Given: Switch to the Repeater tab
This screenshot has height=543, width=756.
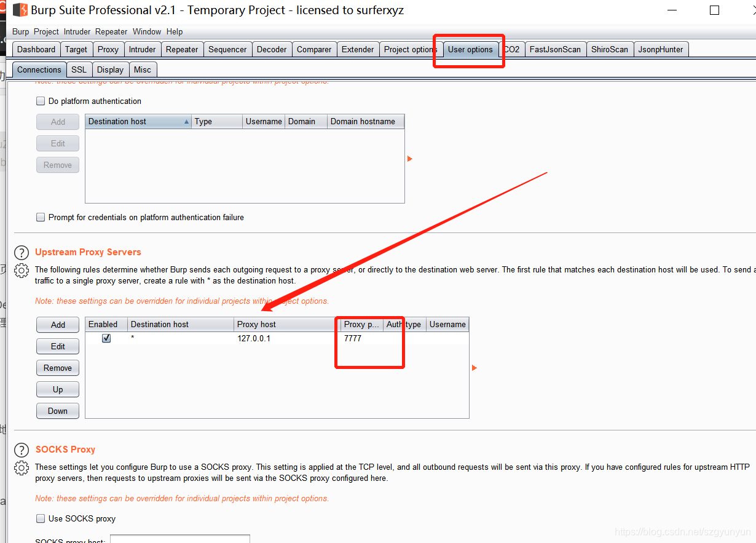Looking at the screenshot, I should pos(182,49).
